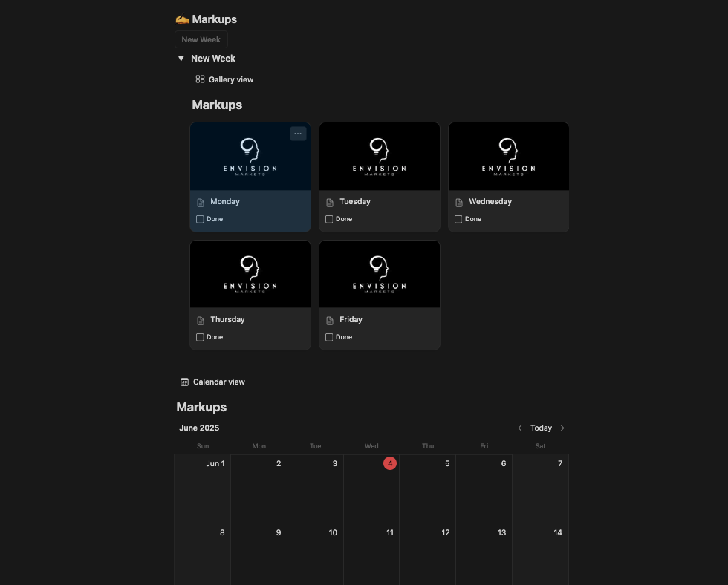
Task: Click the Markups heading above the calendar
Action: pos(201,407)
